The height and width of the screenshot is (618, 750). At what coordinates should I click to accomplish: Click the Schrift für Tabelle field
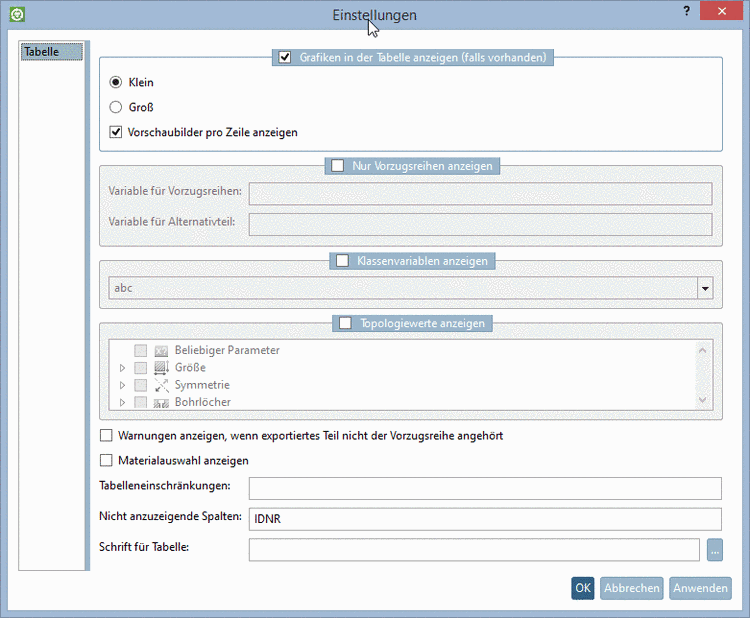click(x=474, y=550)
